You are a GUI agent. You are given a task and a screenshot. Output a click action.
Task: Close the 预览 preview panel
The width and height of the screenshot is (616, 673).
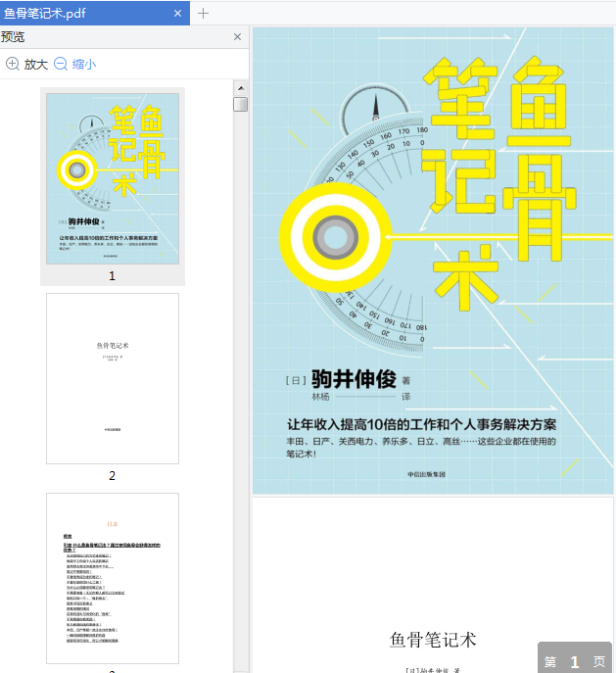point(237,37)
